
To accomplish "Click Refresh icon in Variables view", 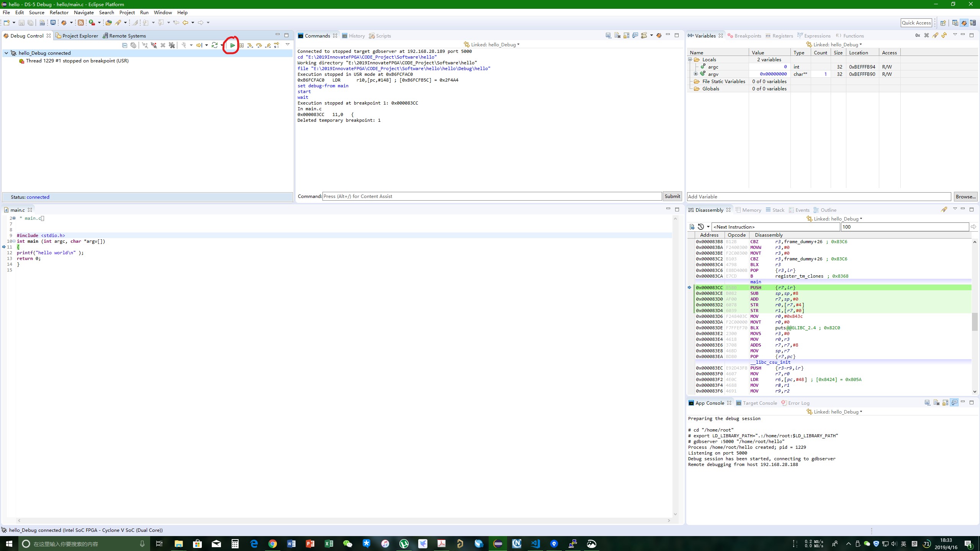I will 944,35.
